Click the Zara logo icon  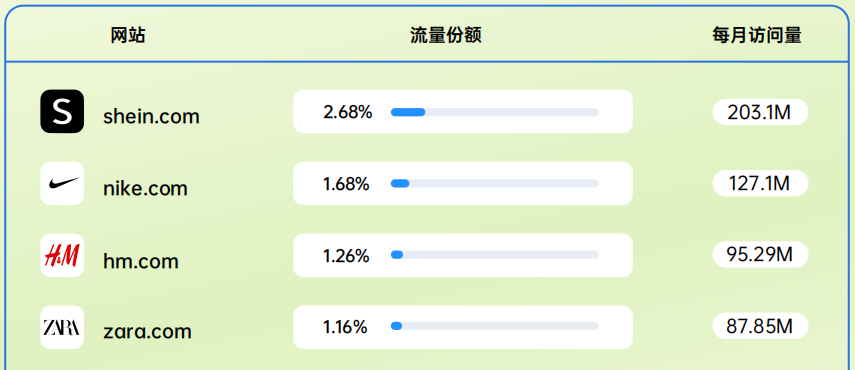coord(62,327)
